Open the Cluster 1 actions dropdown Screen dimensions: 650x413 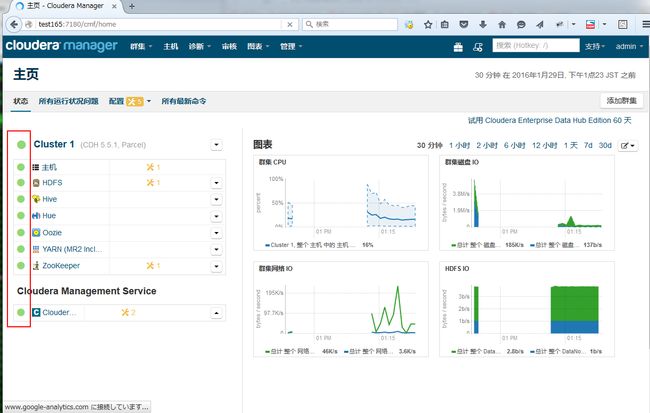point(216,145)
